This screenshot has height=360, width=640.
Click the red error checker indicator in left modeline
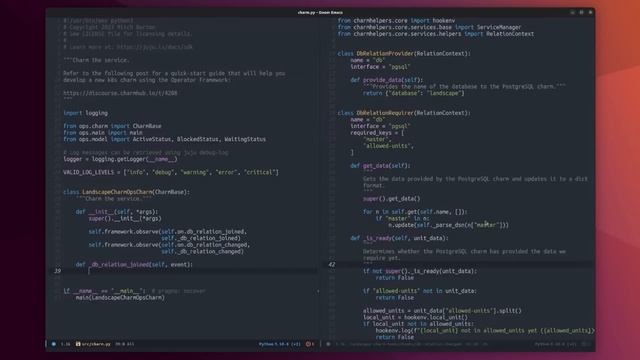pos(310,344)
